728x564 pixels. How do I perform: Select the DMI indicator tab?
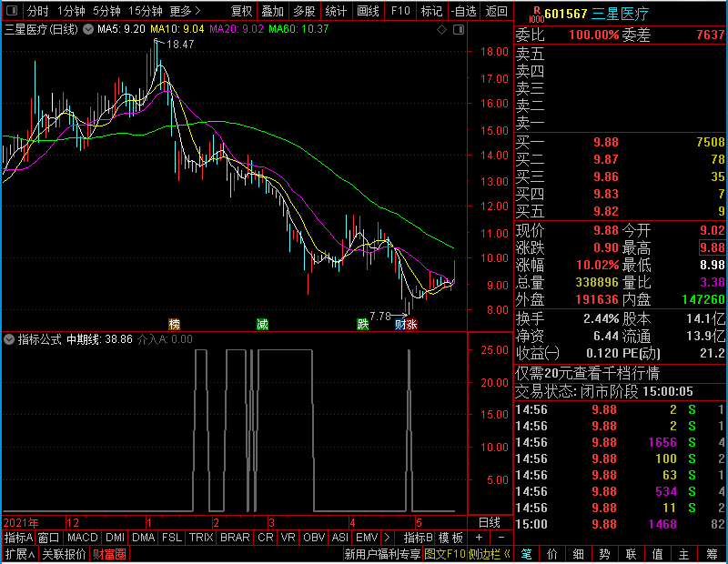click(x=116, y=538)
